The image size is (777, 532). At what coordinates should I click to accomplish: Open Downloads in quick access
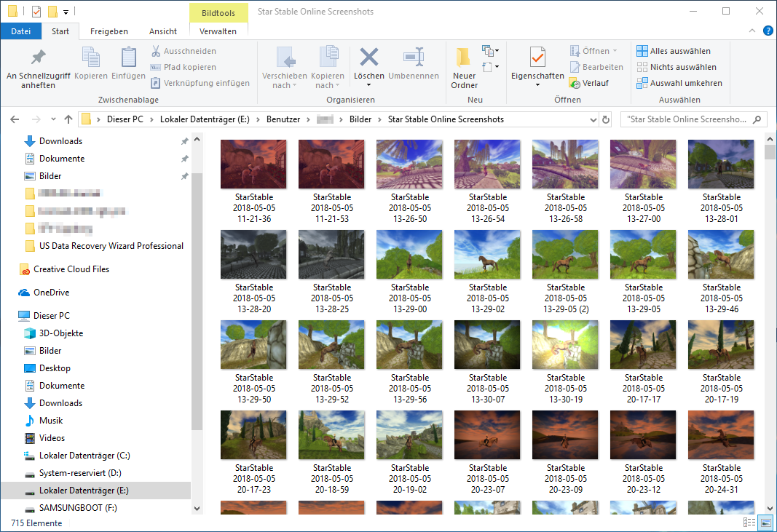60,141
